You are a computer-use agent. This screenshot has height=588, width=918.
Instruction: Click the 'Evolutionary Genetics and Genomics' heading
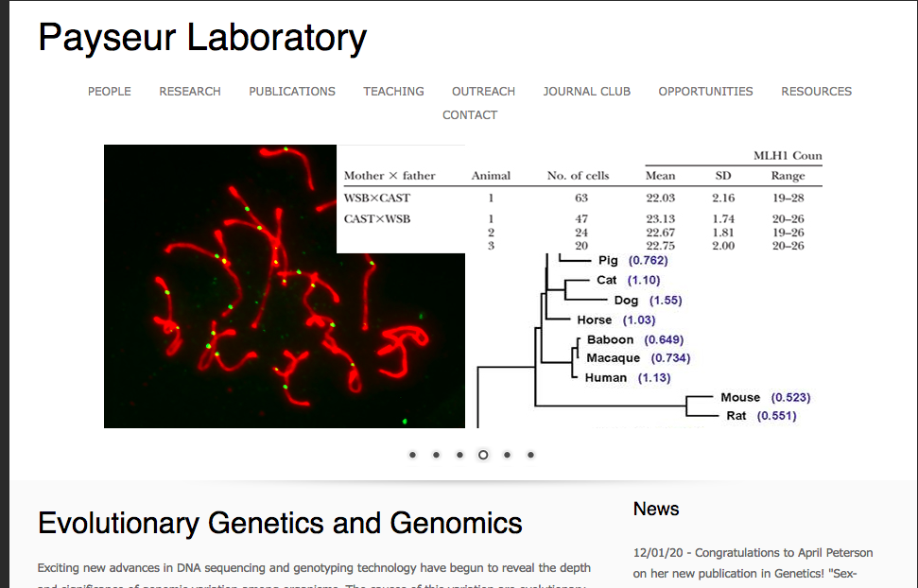pos(280,523)
